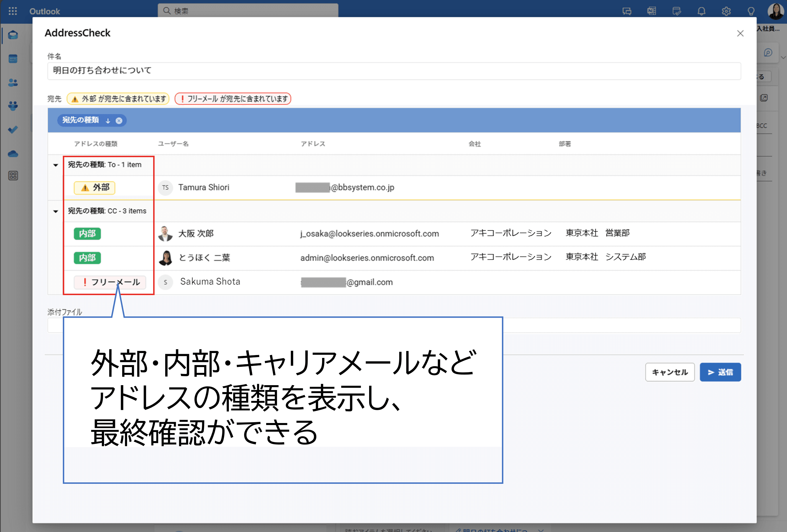The height and width of the screenshot is (532, 787).
Task: Open the More apps grid icon
Action: point(13,176)
